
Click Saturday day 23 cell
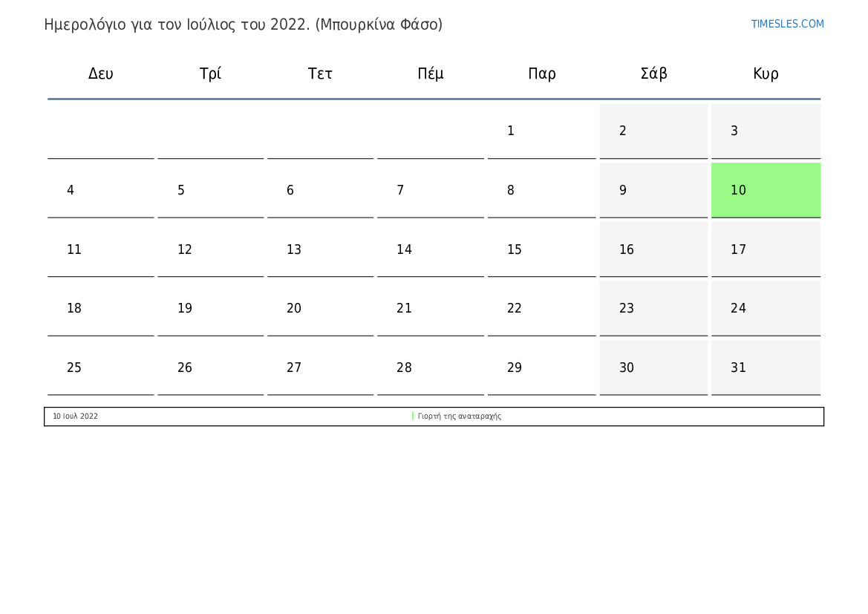pos(653,308)
